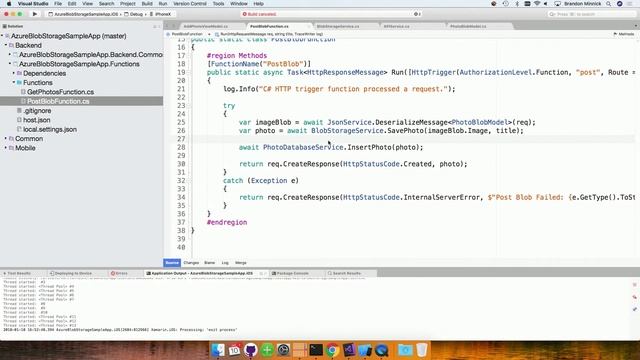The height and width of the screenshot is (360, 640).
Task: Click the Wi-Fi status icon
Action: [x=537, y=4]
